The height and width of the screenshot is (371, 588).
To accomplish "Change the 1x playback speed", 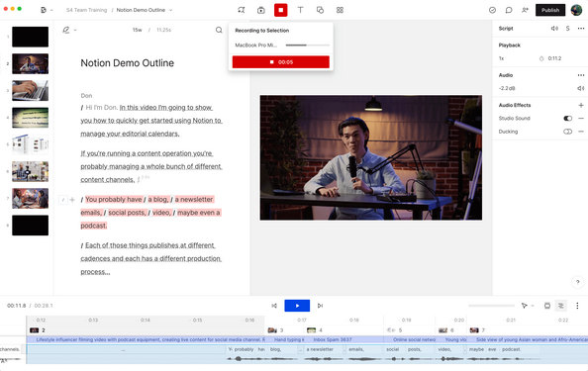I will [x=501, y=58].
